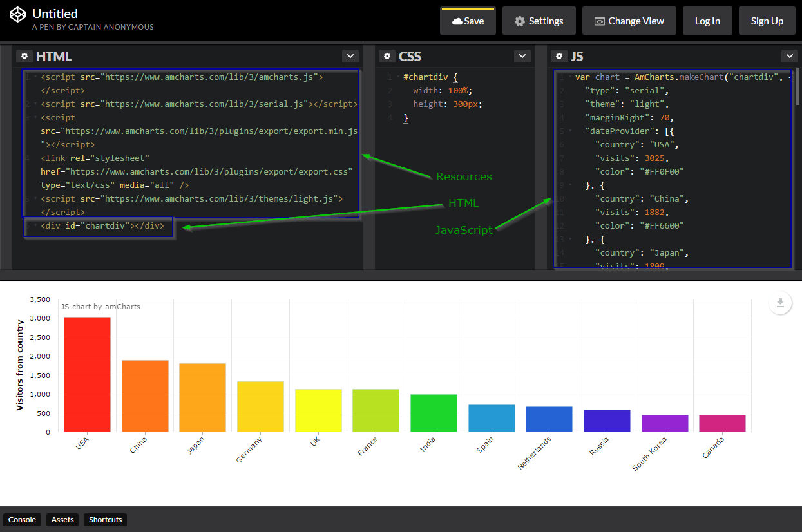Open the Assets panel
The image size is (802, 532).
click(62, 520)
